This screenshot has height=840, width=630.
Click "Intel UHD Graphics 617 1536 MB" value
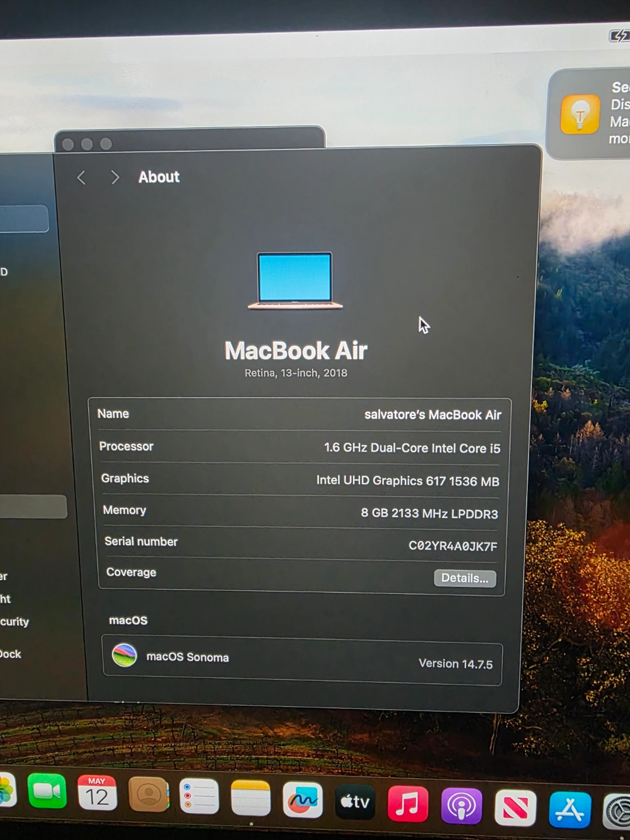point(408,481)
